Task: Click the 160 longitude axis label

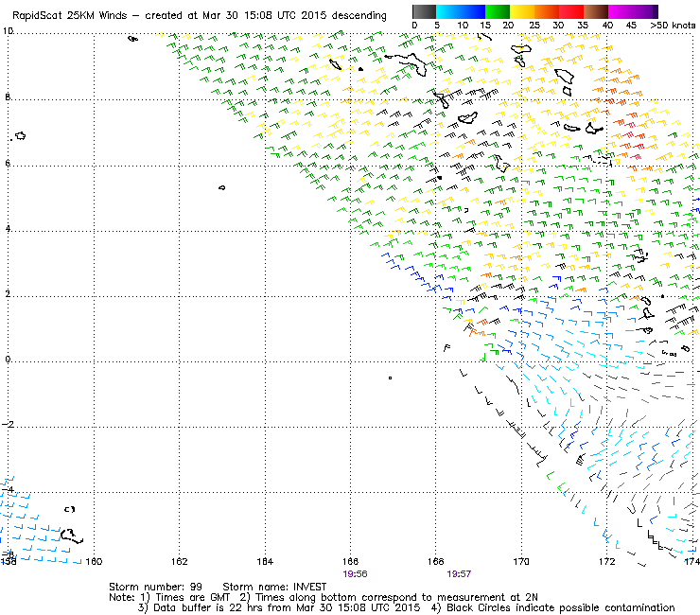Action: pos(94,562)
